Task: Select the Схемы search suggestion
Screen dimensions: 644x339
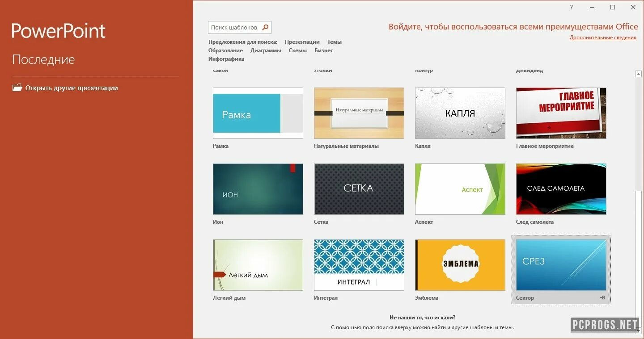Action: tap(298, 50)
